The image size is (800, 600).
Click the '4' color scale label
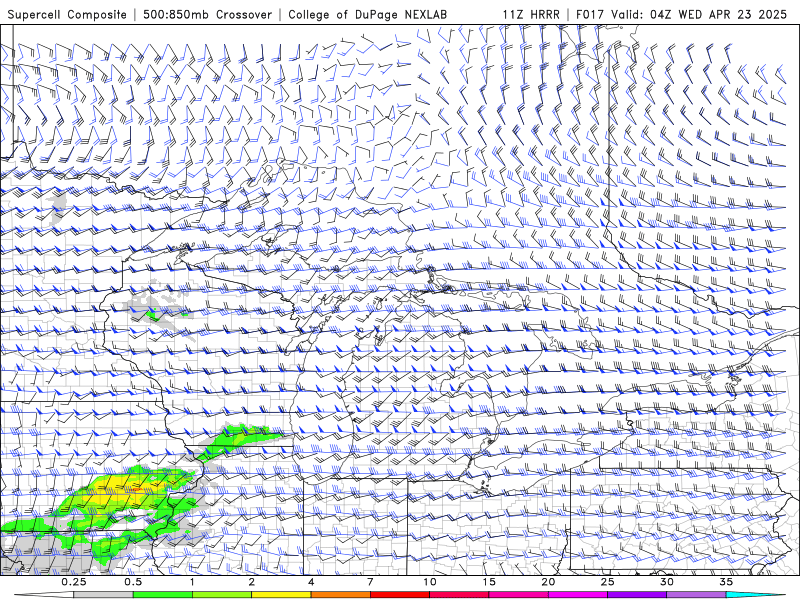[x=311, y=582]
